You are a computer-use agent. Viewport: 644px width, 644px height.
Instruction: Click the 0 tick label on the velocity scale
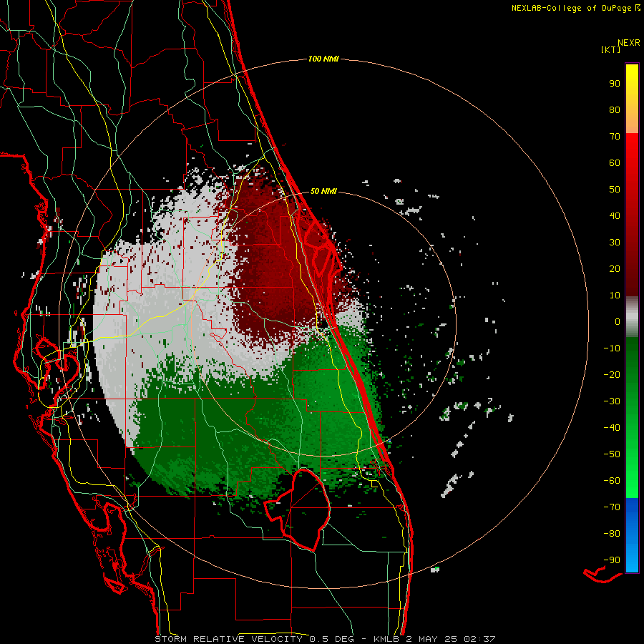pos(618,321)
